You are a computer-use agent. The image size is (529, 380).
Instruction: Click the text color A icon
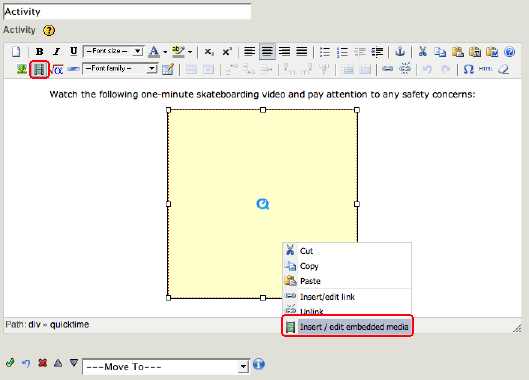(x=154, y=52)
